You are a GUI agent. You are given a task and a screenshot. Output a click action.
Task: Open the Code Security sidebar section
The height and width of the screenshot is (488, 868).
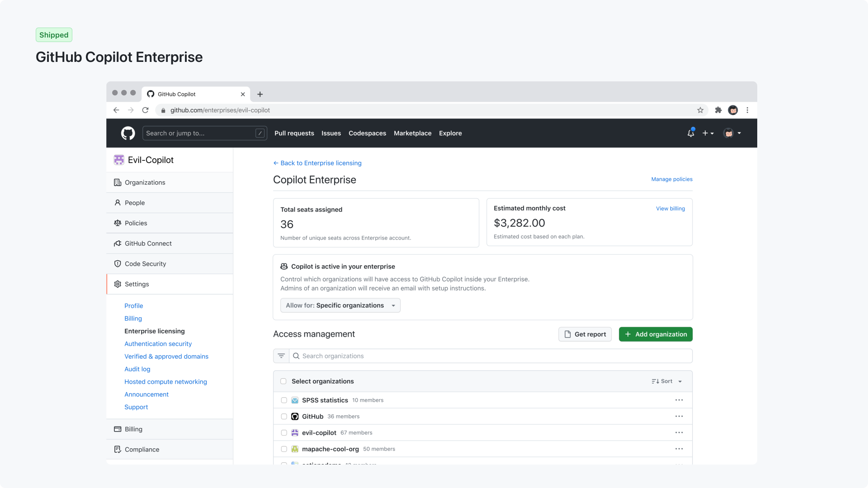point(145,263)
